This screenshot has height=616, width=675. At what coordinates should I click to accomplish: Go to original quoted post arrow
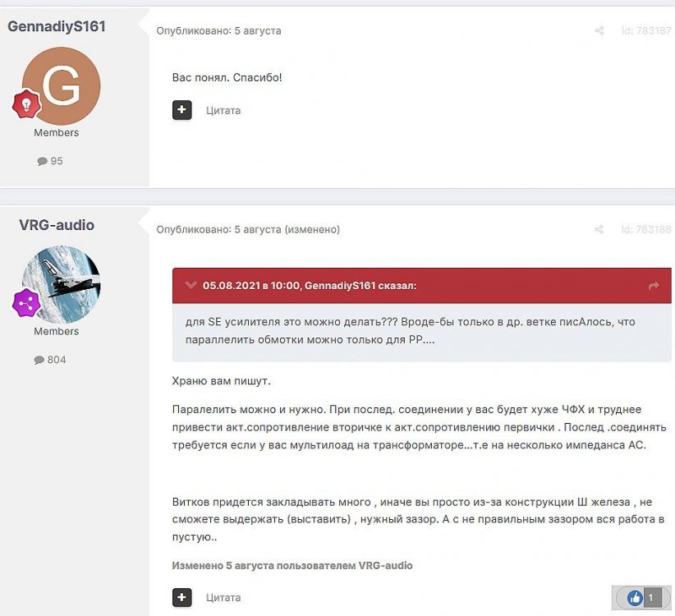(x=654, y=286)
